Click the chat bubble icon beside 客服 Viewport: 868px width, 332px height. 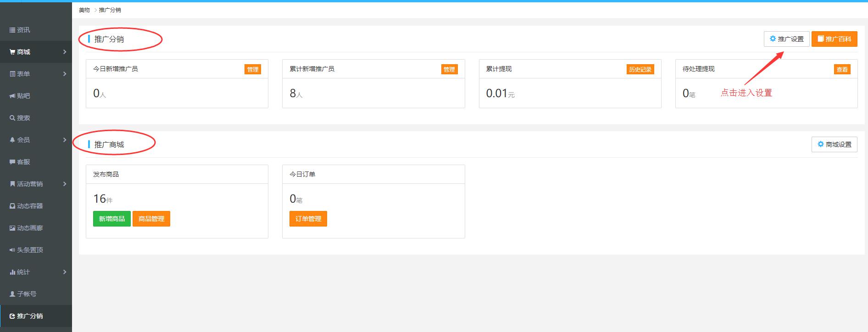pos(12,162)
